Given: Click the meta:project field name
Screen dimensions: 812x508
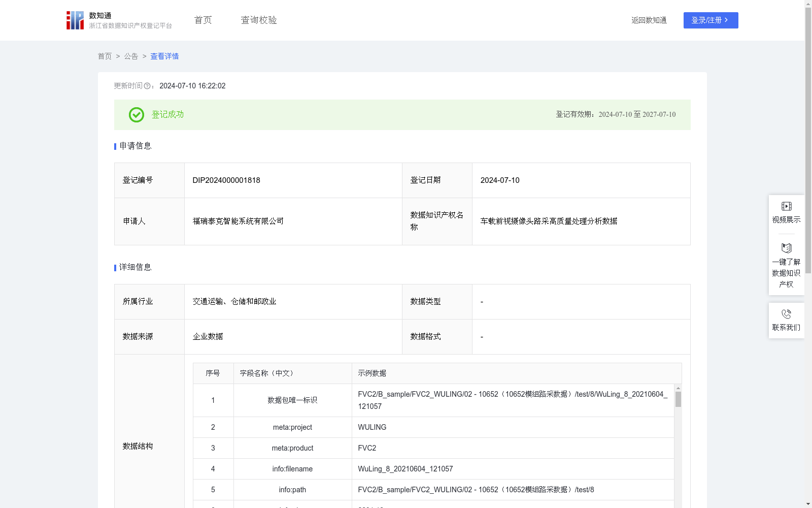Looking at the screenshot, I should 292,427.
